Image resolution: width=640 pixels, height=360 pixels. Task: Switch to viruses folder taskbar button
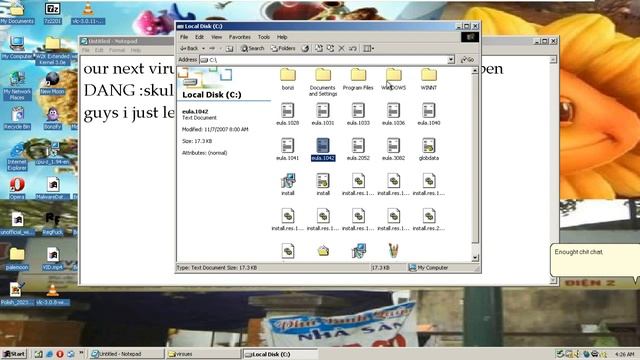[203, 354]
